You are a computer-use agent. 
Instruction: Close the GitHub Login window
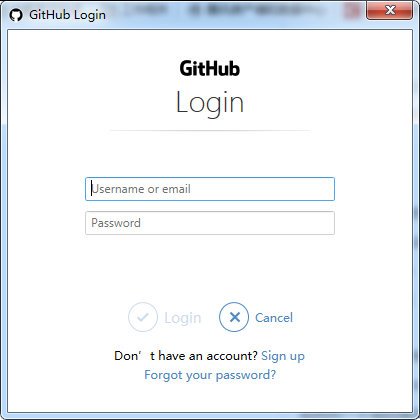389,10
